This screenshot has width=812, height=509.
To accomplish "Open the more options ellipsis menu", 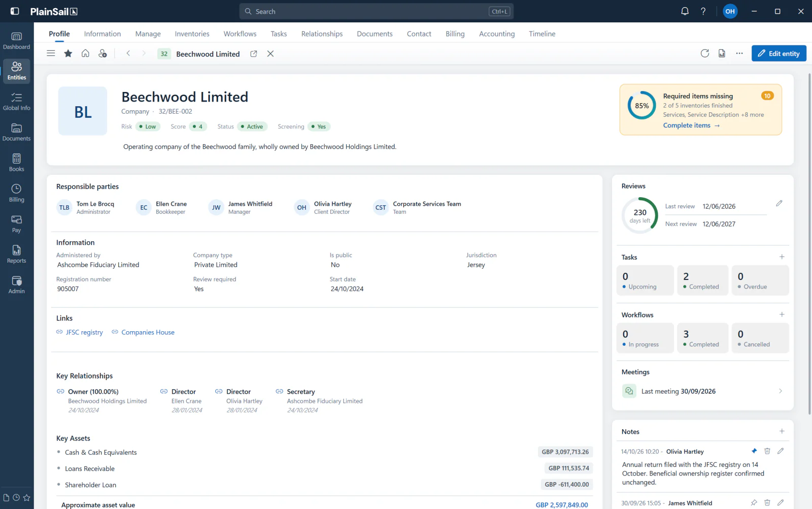I will pyautogui.click(x=739, y=53).
